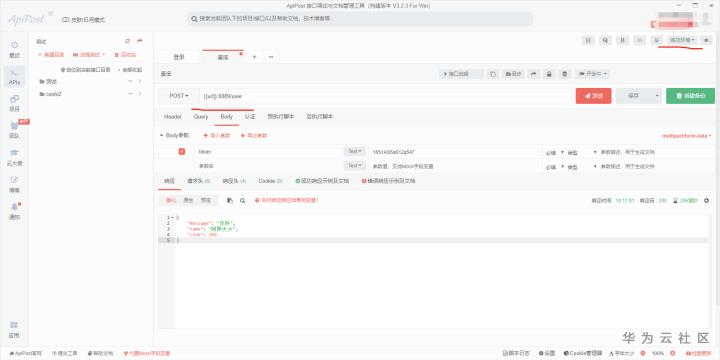Click the lock icon in the request toolbar

coord(549,74)
